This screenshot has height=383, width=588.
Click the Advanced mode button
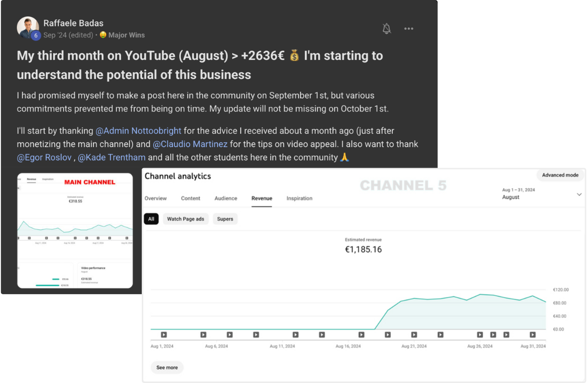(560, 175)
